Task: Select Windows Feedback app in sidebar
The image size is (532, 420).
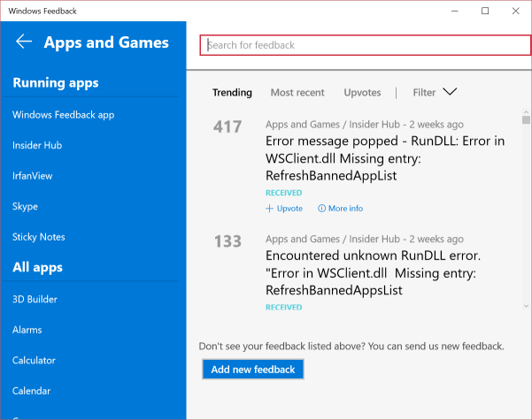Action: [63, 115]
